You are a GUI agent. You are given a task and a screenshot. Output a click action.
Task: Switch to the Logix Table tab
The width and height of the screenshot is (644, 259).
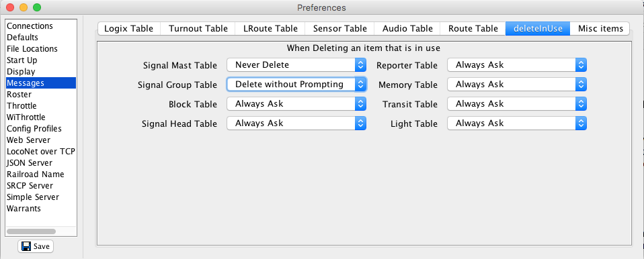[128, 29]
